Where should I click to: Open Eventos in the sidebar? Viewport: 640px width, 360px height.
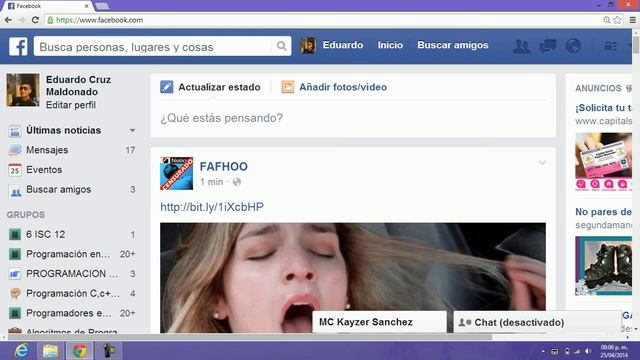tap(44, 170)
